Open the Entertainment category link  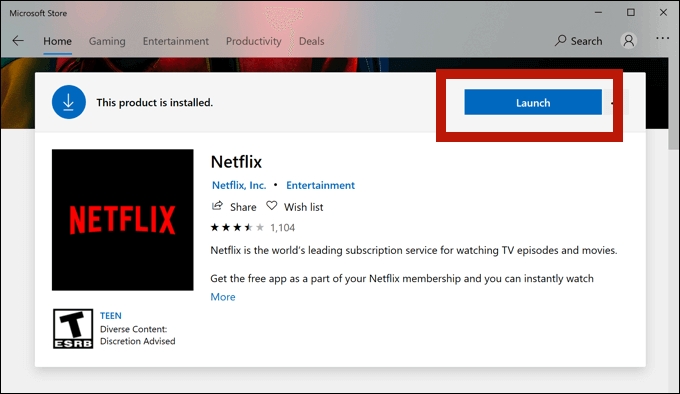[x=320, y=185]
